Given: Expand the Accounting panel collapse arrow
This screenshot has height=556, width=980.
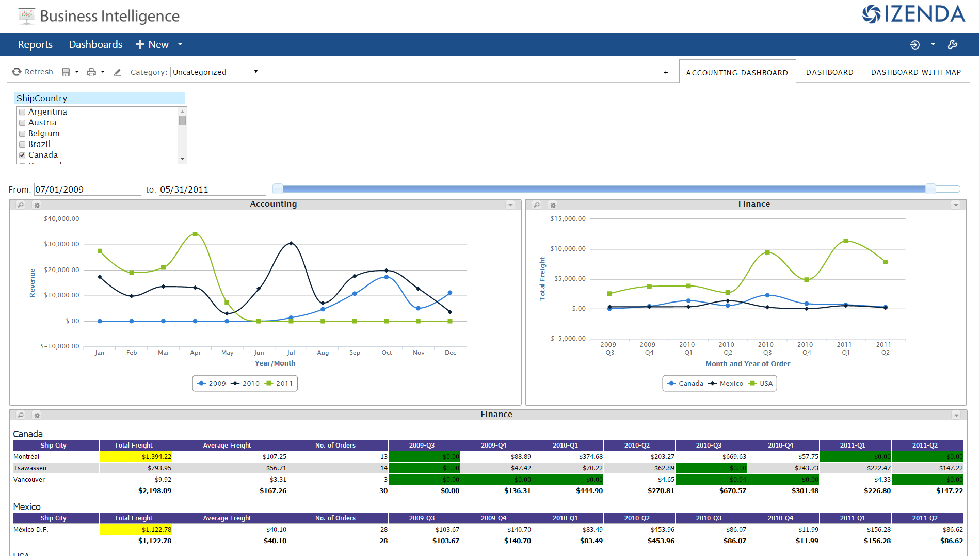Looking at the screenshot, I should tap(510, 205).
